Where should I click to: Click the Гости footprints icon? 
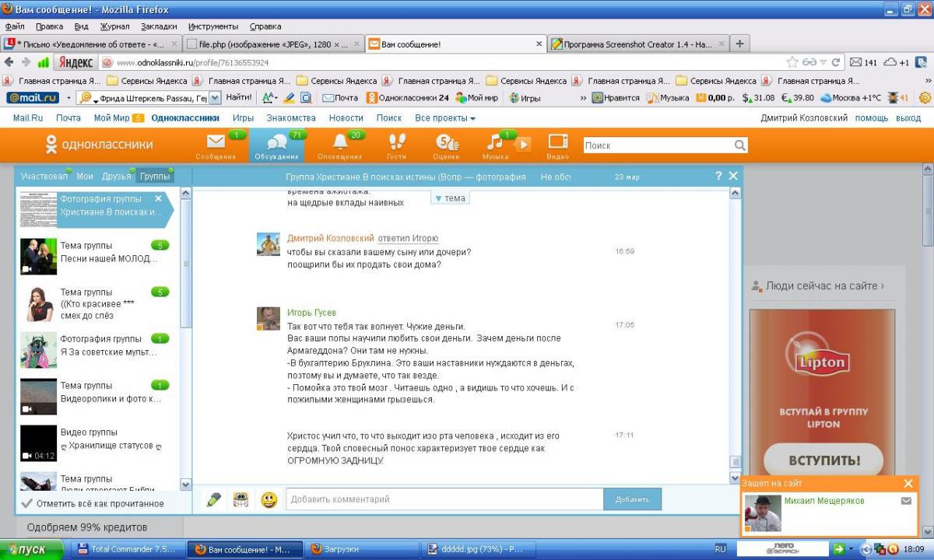click(396, 143)
